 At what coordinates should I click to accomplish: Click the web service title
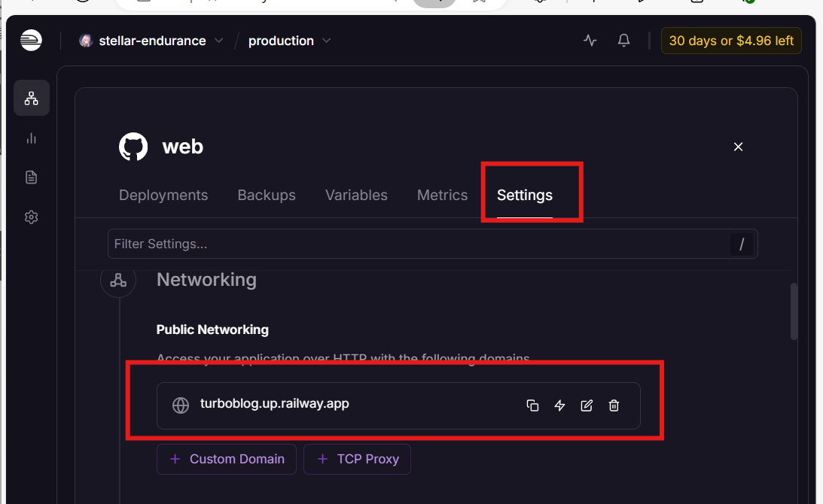[183, 147]
